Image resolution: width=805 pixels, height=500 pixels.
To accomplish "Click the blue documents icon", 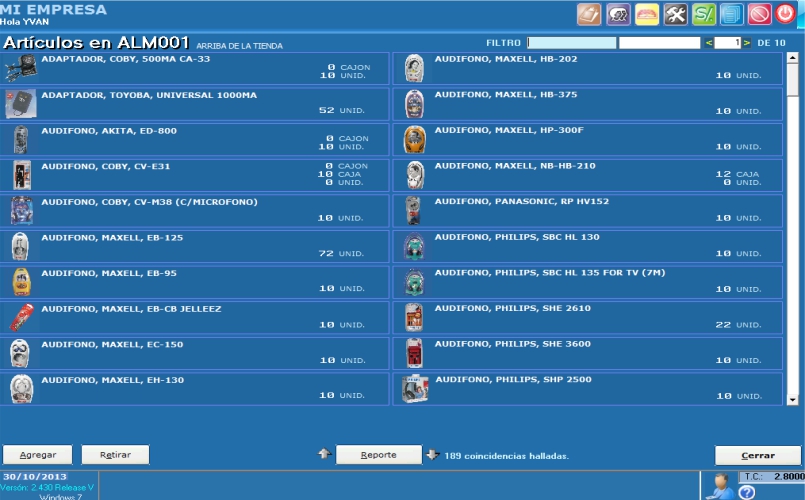I will 731,14.
